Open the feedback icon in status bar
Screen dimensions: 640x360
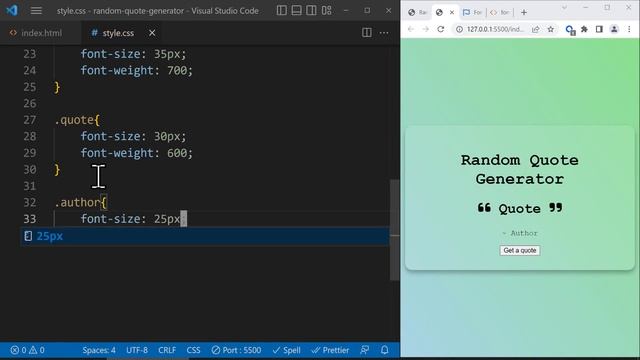point(364,350)
